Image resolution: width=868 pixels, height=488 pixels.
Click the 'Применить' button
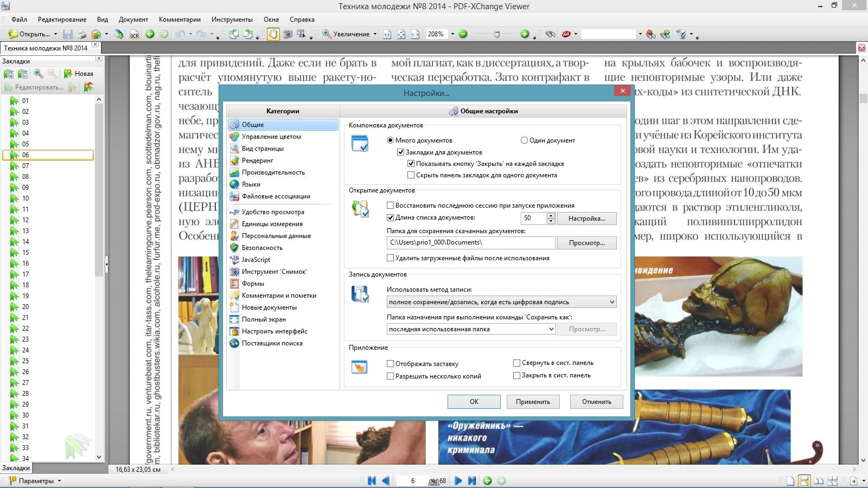(533, 402)
